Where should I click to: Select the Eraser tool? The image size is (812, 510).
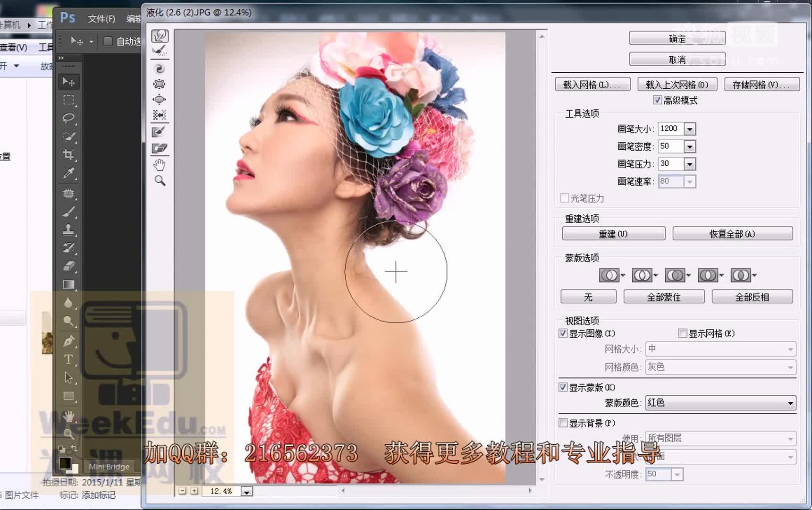tap(69, 266)
